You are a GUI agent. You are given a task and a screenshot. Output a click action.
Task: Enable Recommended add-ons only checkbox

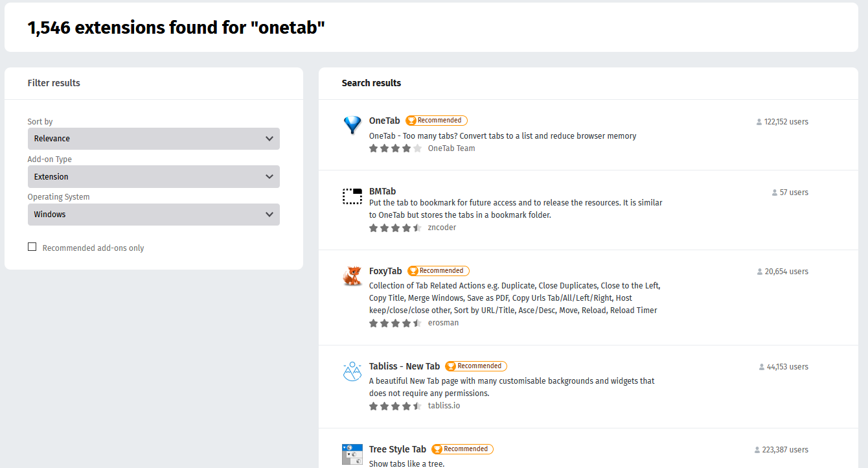(x=32, y=247)
